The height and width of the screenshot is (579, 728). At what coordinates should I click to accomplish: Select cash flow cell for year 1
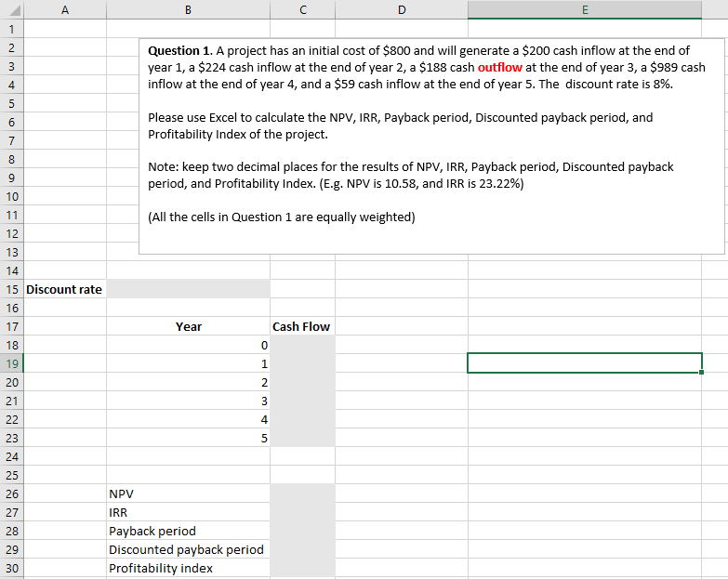click(x=303, y=363)
